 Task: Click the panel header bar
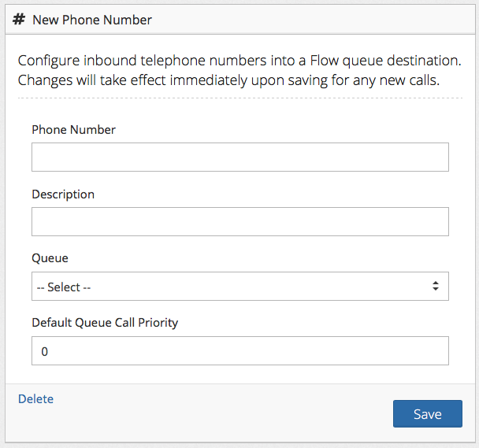(x=315, y=20)
